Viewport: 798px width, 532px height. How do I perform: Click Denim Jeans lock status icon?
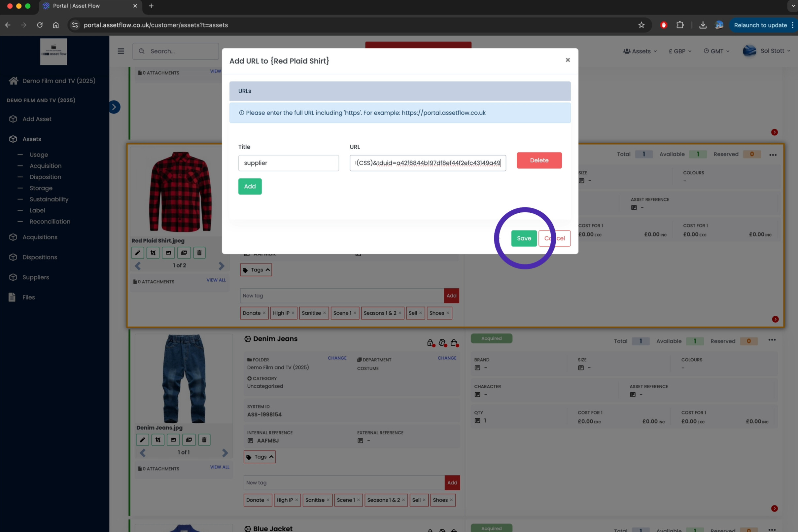(x=431, y=343)
